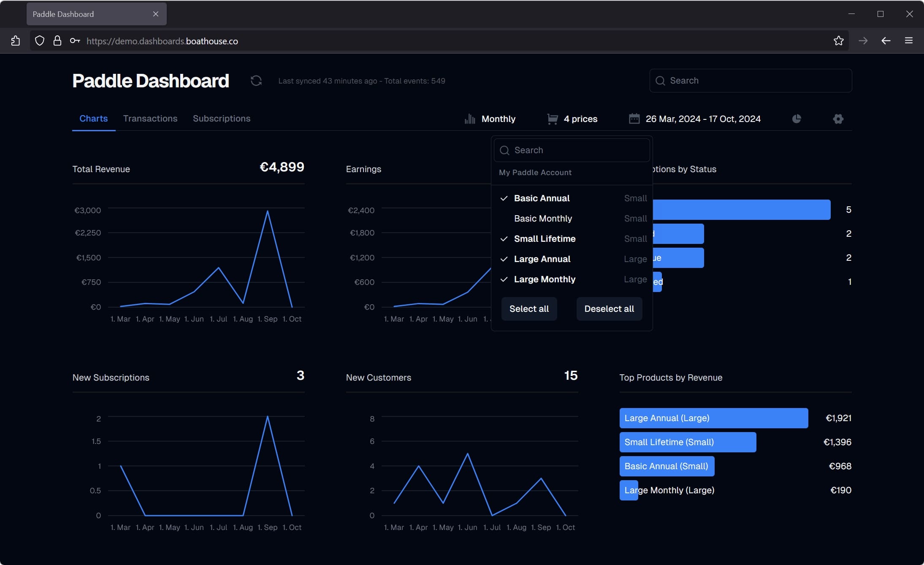Open the settings gear icon
Viewport: 924px width, 565px height.
838,119
